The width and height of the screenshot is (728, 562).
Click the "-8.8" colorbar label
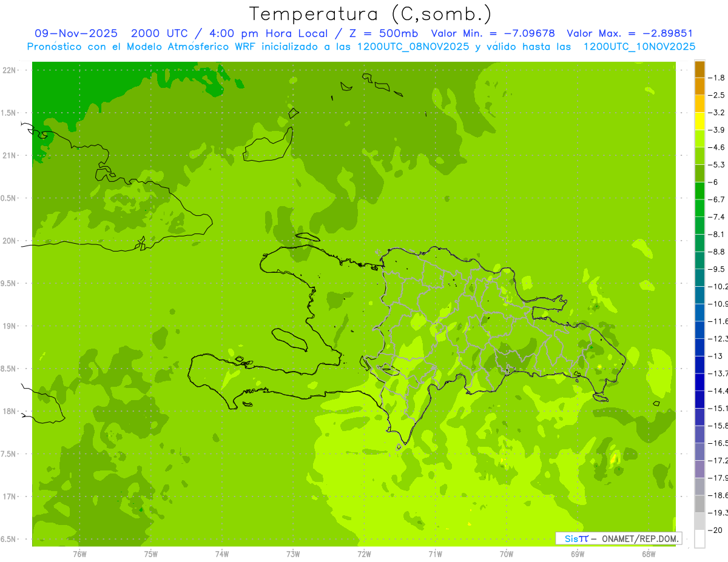coord(716,252)
